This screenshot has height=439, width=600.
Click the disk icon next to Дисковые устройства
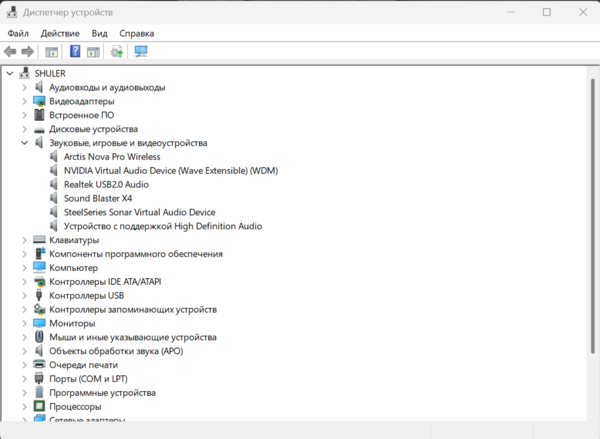[39, 129]
